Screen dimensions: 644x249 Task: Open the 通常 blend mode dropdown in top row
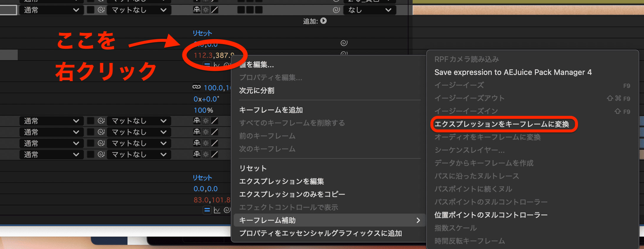click(x=51, y=10)
